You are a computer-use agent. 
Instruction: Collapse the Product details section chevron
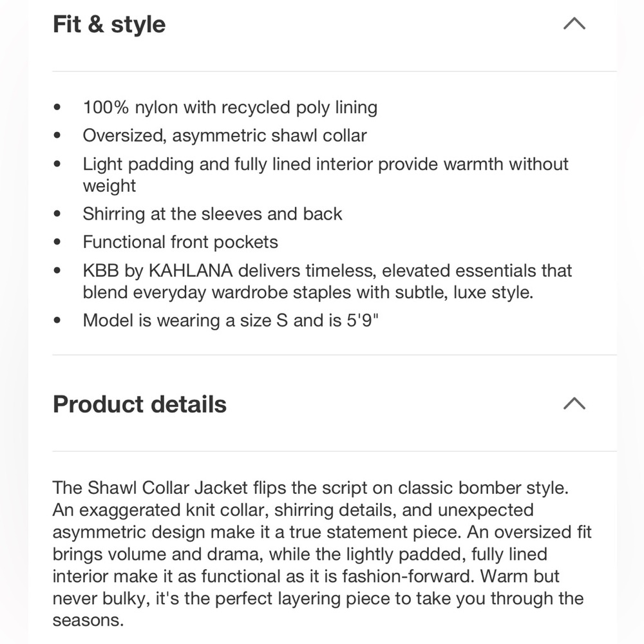click(x=574, y=403)
